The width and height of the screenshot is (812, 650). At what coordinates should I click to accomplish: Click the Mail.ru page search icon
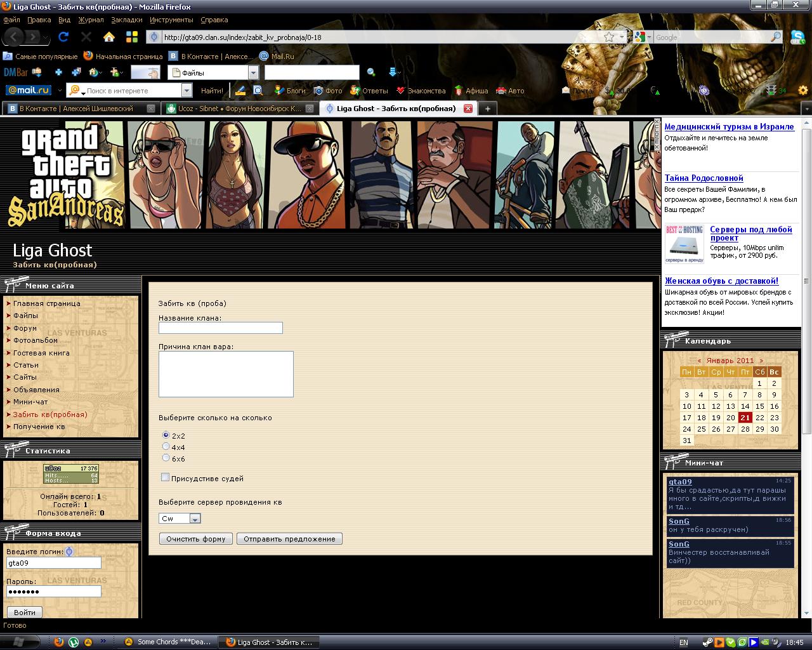pos(258,90)
